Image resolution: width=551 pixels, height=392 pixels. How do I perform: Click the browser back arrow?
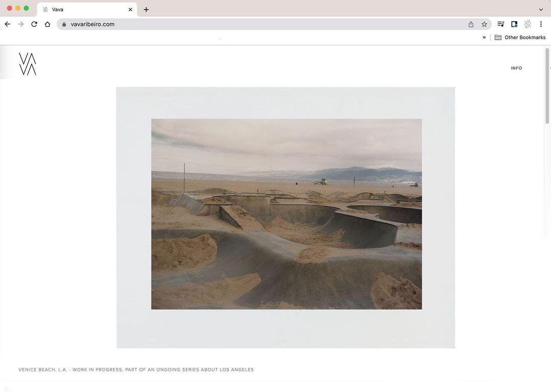(x=7, y=24)
